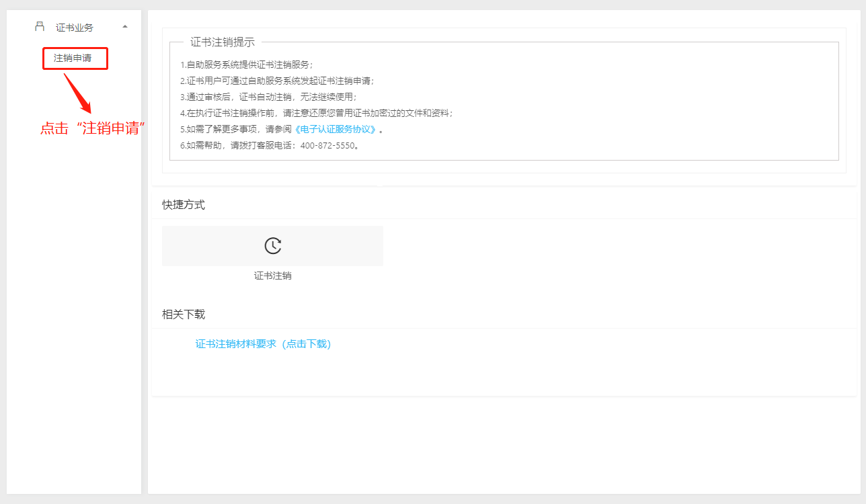
Task: Click tip line 2 about 发起证书注销申请
Action: pyautogui.click(x=277, y=81)
